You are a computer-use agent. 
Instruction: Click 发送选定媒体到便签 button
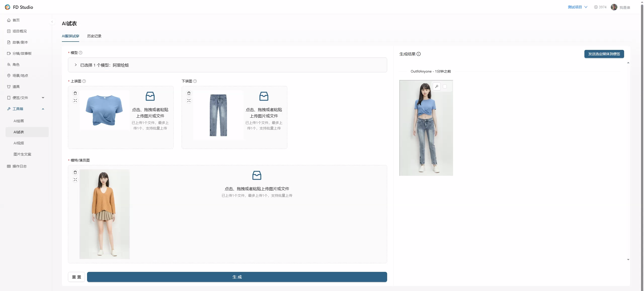pyautogui.click(x=604, y=54)
